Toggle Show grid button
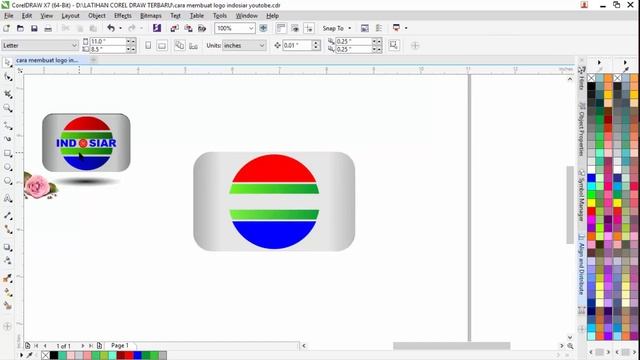This screenshot has height=360, width=640. click(295, 28)
